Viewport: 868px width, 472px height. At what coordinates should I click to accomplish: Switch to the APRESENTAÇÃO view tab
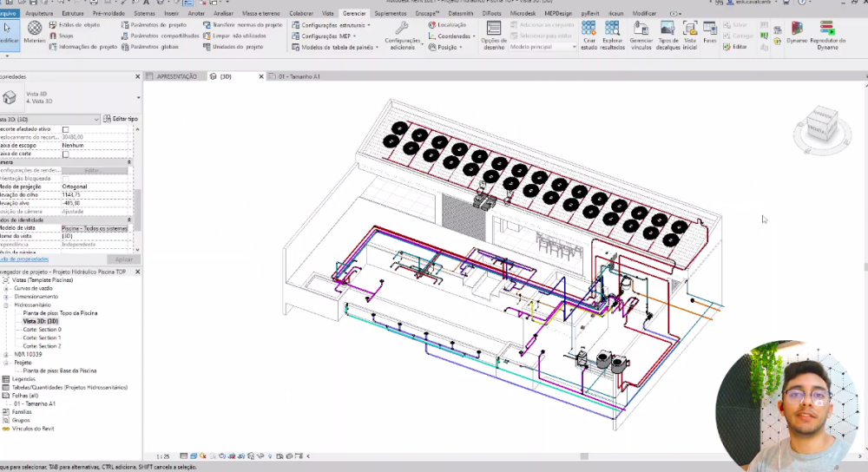(176, 76)
